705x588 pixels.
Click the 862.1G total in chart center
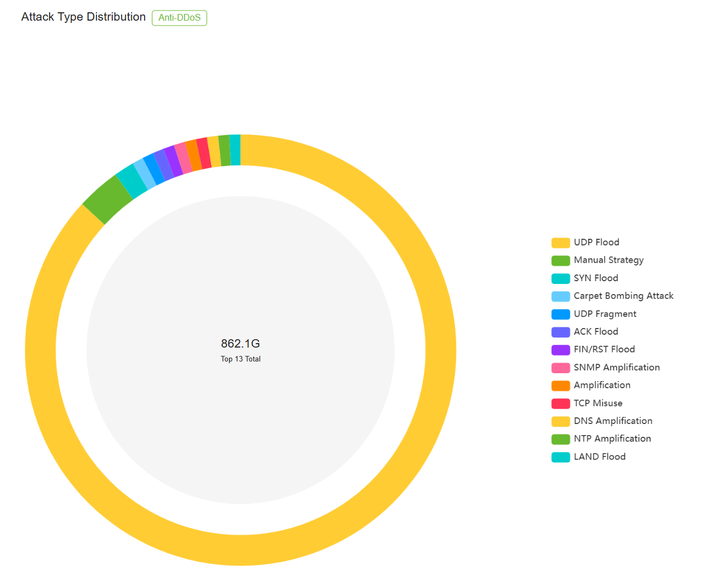pos(241,344)
